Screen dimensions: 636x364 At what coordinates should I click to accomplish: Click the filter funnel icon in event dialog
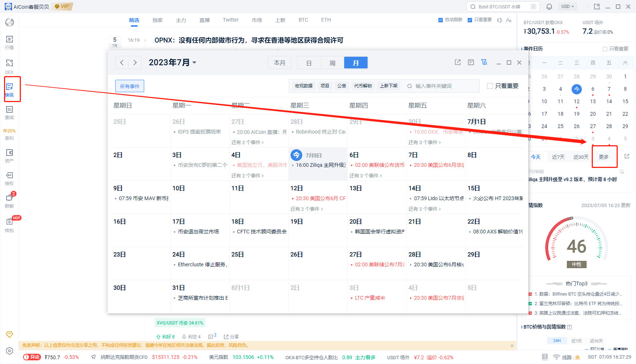click(x=484, y=63)
